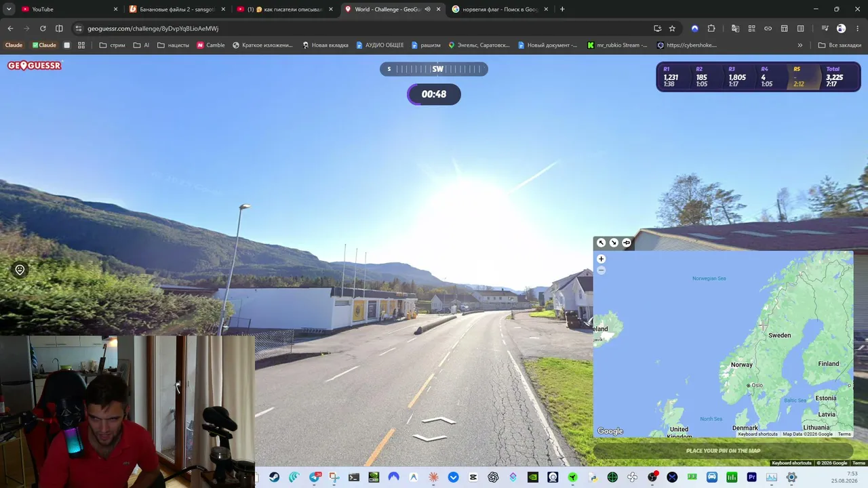
Task: Click the Google logo on the map
Action: [610, 431]
